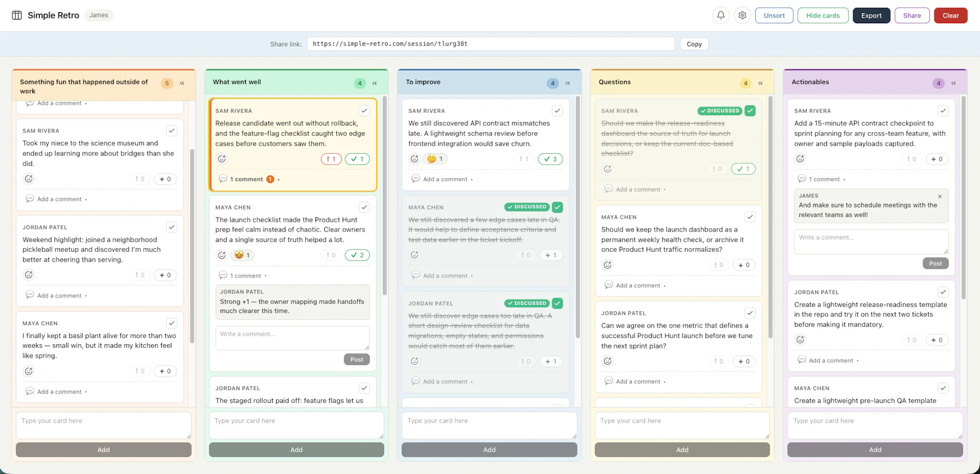Collapse 1 comment on API contract checkpoint card
Screen dimensions: 980x474
pyautogui.click(x=821, y=179)
